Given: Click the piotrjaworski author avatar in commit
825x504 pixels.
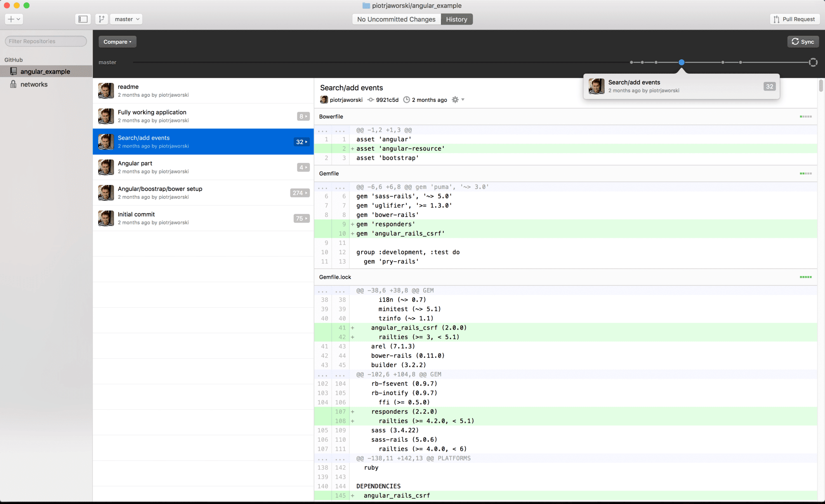Looking at the screenshot, I should click(323, 99).
